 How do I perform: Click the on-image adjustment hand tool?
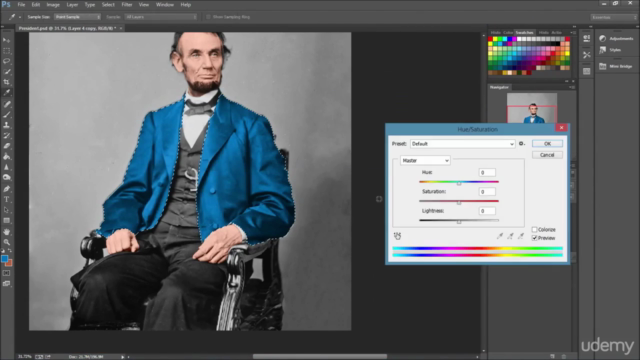tap(398, 236)
